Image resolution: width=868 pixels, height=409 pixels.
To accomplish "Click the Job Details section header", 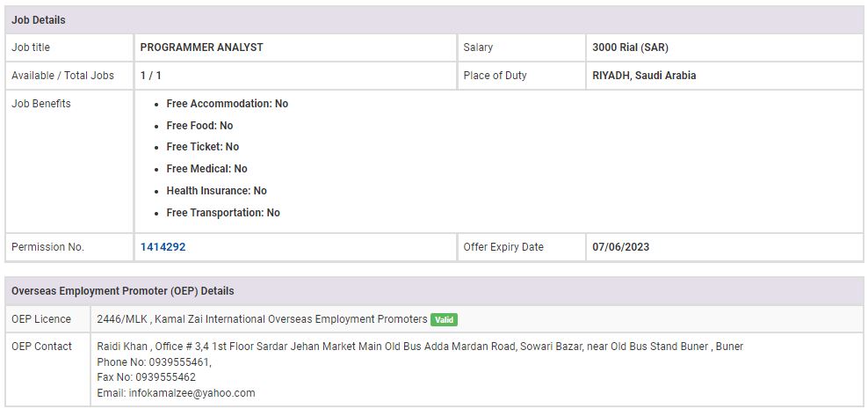I will click(x=39, y=20).
